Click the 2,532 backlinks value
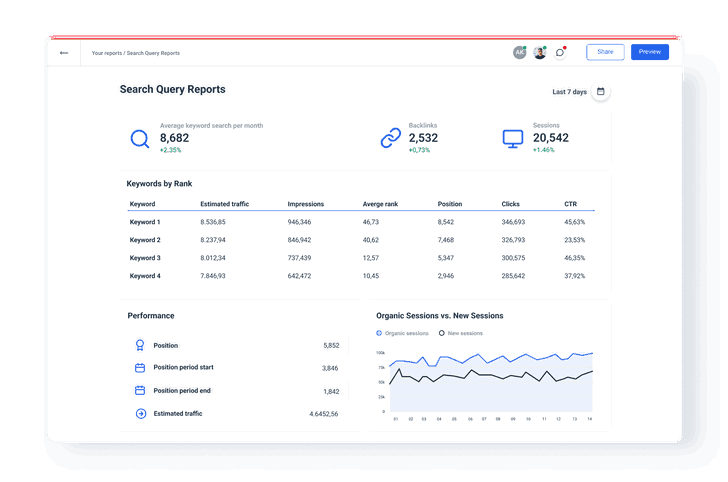 tap(423, 138)
